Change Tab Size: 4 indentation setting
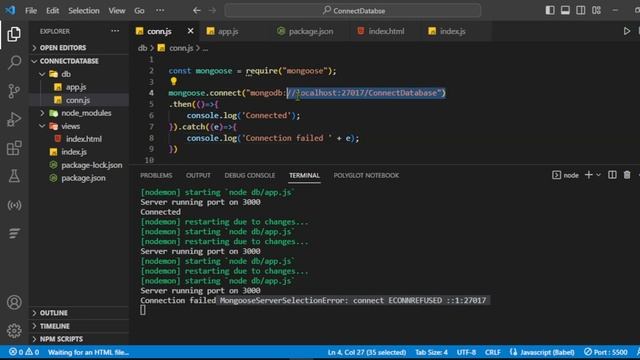The height and width of the screenshot is (360, 640). click(431, 352)
